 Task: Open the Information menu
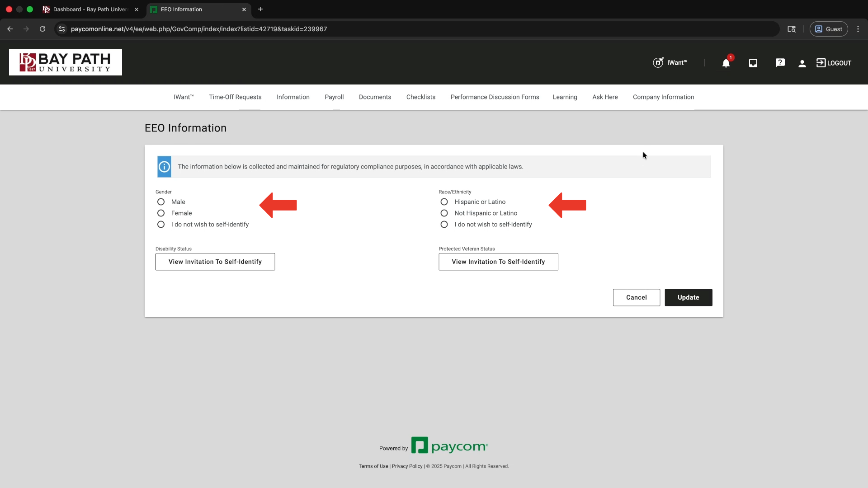click(x=293, y=97)
